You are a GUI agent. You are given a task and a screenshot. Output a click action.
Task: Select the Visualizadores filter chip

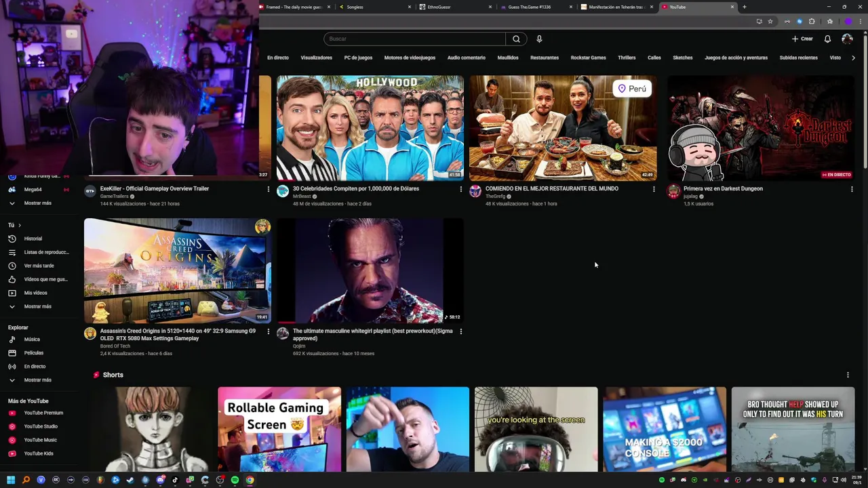pos(317,58)
